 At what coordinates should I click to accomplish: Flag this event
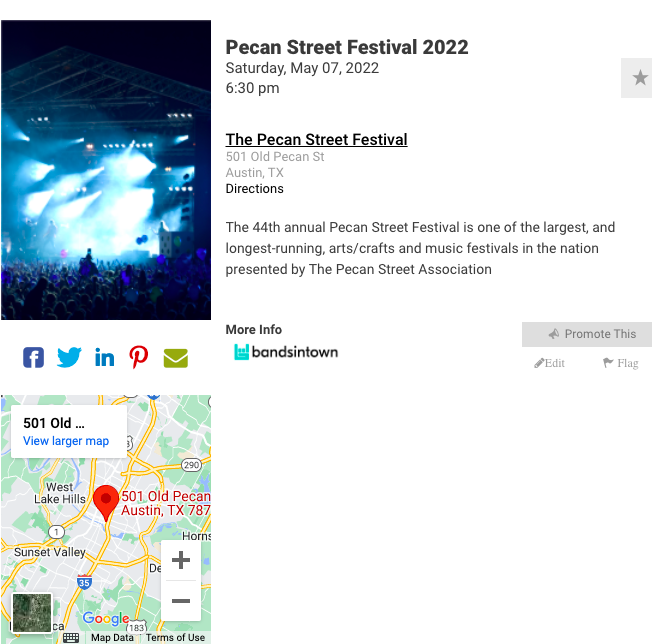coord(620,363)
